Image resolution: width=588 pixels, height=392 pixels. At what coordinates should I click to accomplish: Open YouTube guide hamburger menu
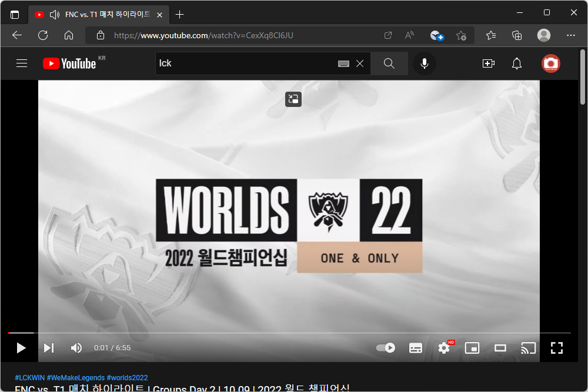pyautogui.click(x=22, y=63)
